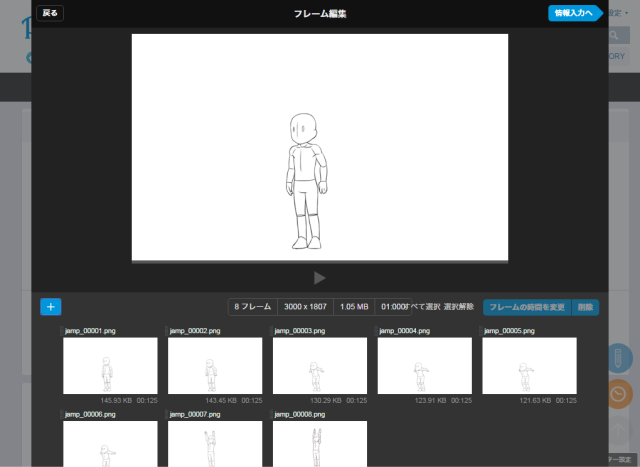Click the file name jamp_00008.png

point(300,414)
